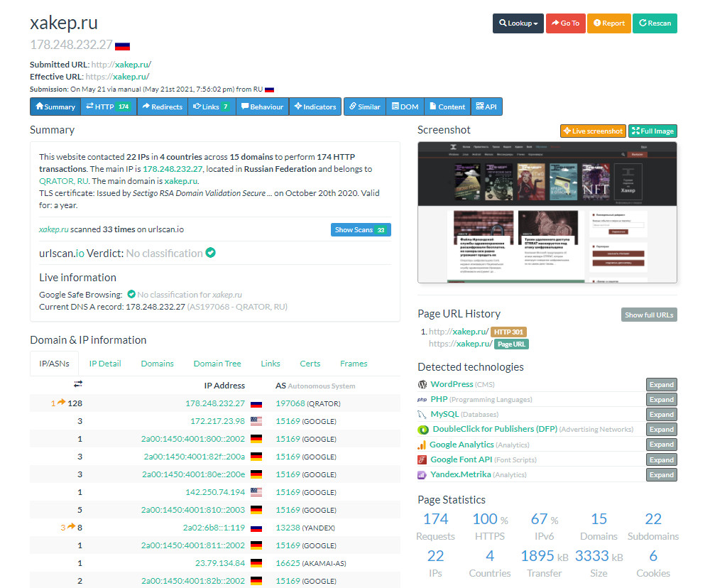Open the API tab
The height and width of the screenshot is (588, 710).
487,107
